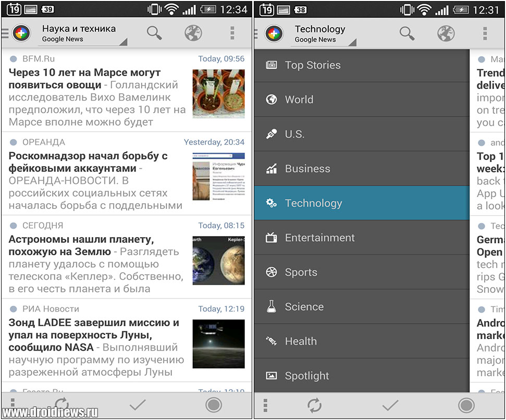Select U.S. category in drawer
Screen dimensions: 506x420
[x=362, y=134]
